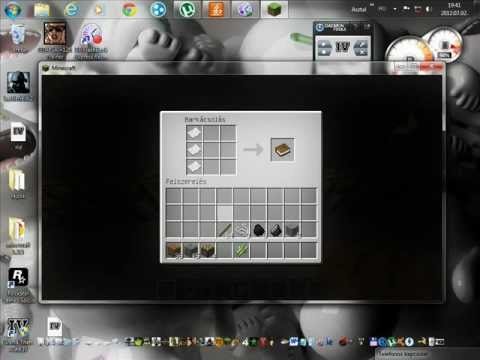This screenshot has height=360, width=480.
Task: Pick up the black coal next to the string
Action: 259,230
